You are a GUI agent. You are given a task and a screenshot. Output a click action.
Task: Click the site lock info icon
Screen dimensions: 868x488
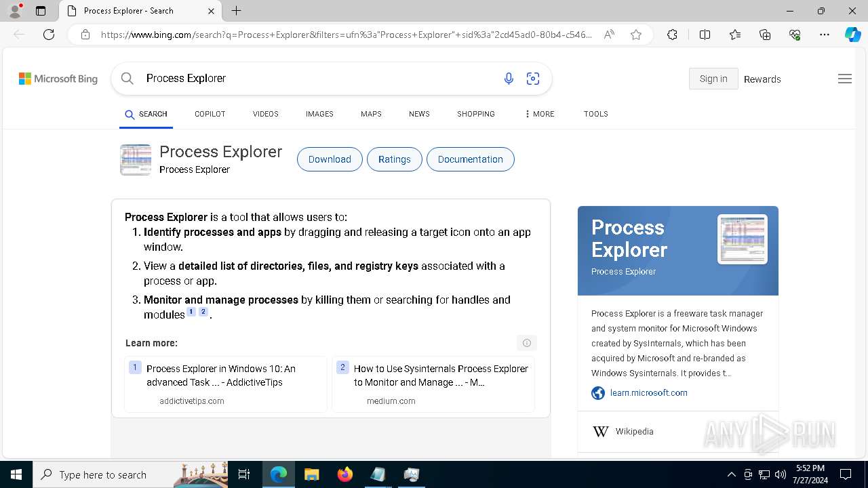click(x=85, y=35)
